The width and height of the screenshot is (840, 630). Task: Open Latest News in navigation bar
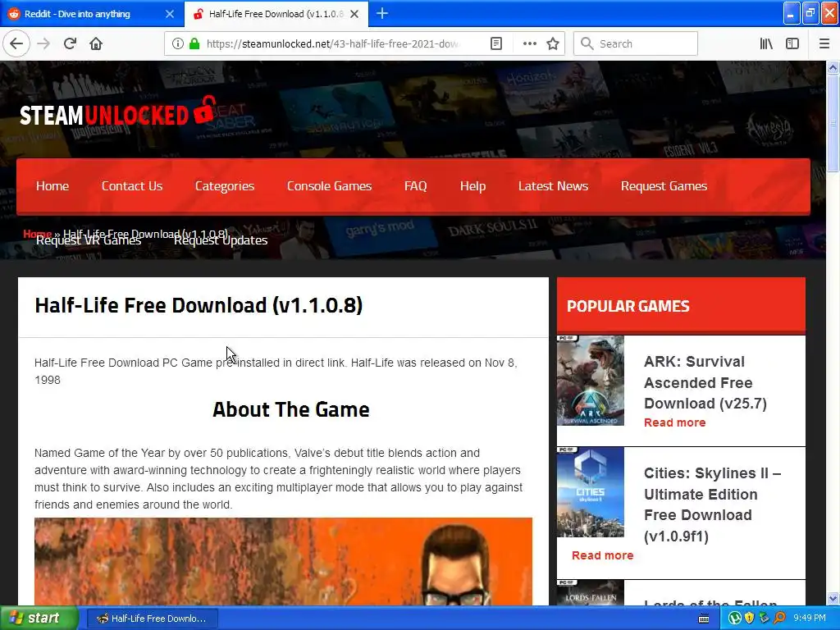coord(554,186)
